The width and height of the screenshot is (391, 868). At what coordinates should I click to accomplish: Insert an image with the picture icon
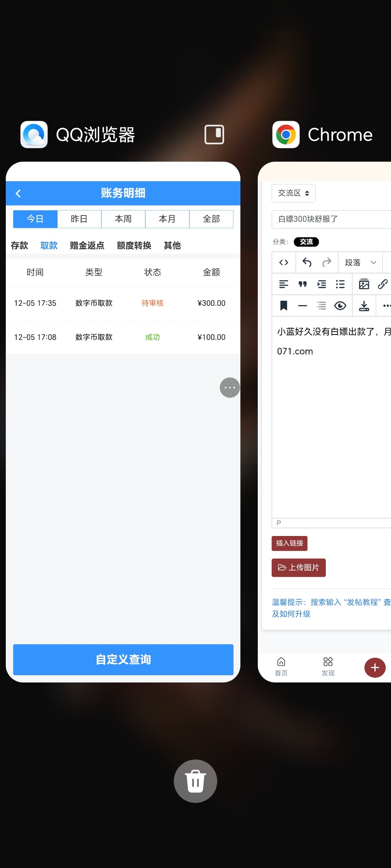(364, 284)
